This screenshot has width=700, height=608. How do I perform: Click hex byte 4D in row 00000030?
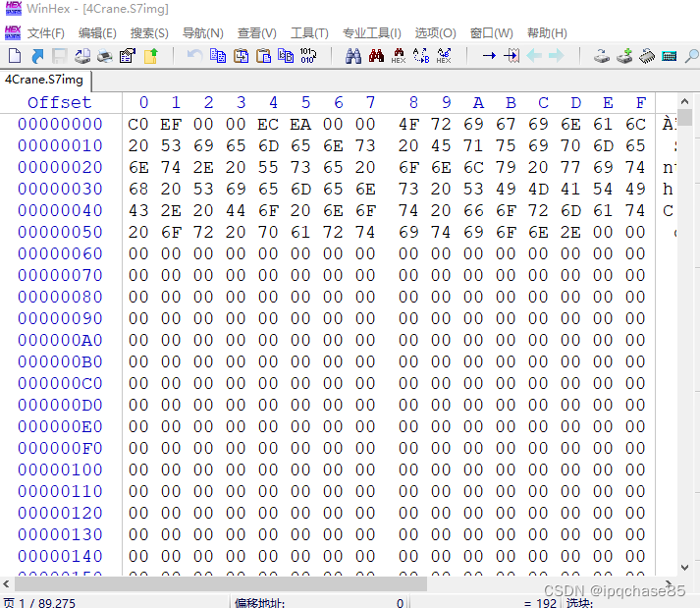(538, 189)
